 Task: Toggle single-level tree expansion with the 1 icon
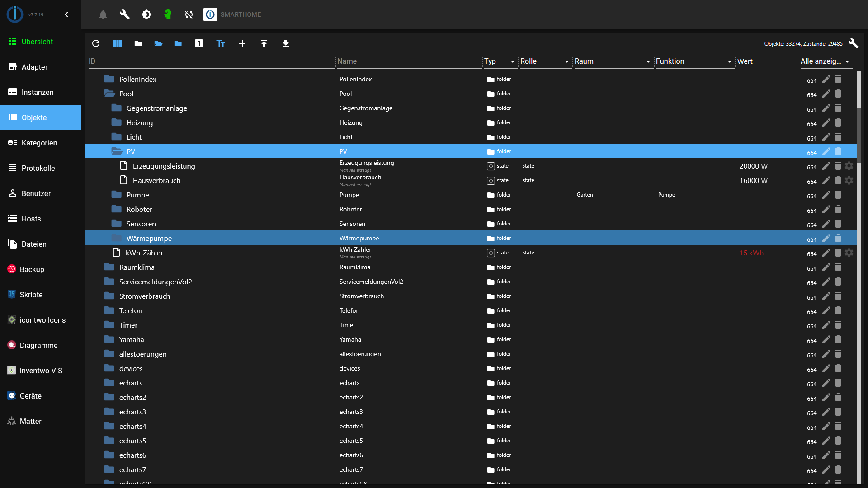click(199, 43)
